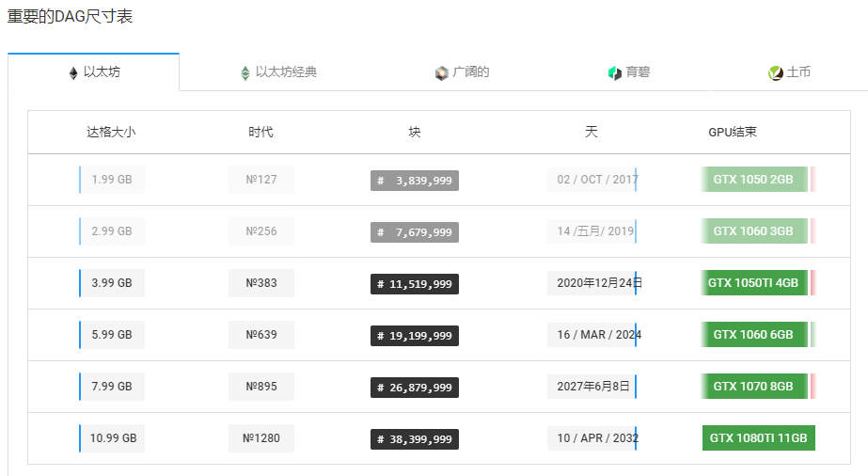Click the Ethereum diamond icon in first tab
The height and width of the screenshot is (476, 868).
click(x=73, y=73)
